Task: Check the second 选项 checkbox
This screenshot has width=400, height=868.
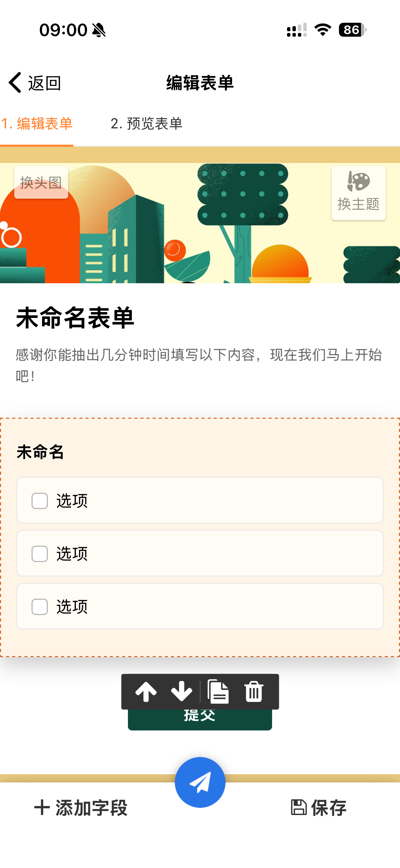Action: pos(39,553)
